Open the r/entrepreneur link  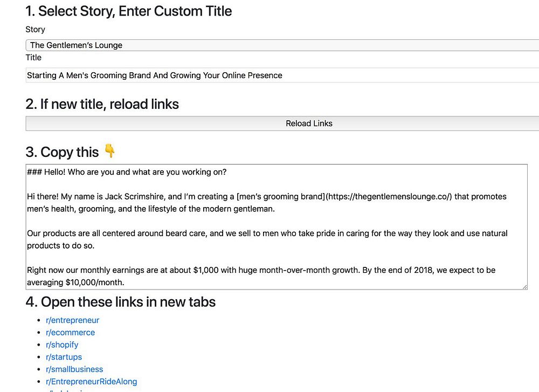(x=73, y=320)
